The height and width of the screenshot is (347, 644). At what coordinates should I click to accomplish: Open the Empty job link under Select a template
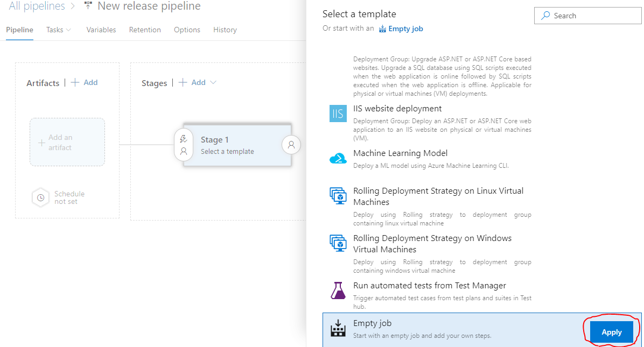point(405,29)
